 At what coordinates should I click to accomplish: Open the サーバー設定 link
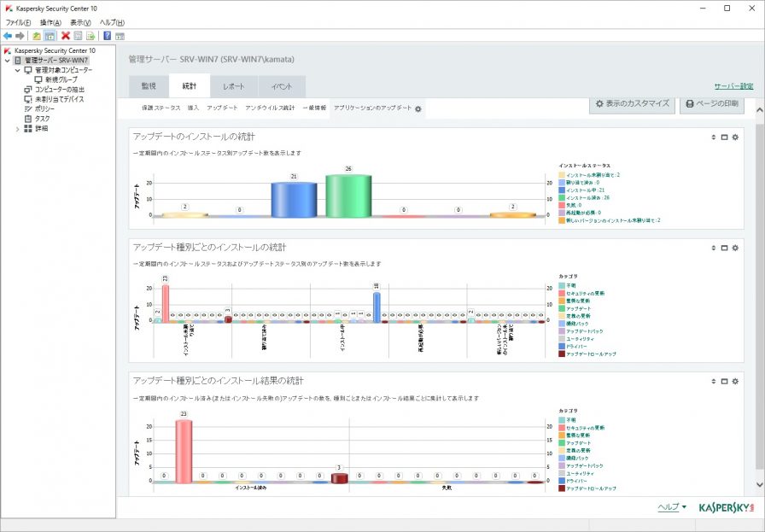tap(733, 86)
